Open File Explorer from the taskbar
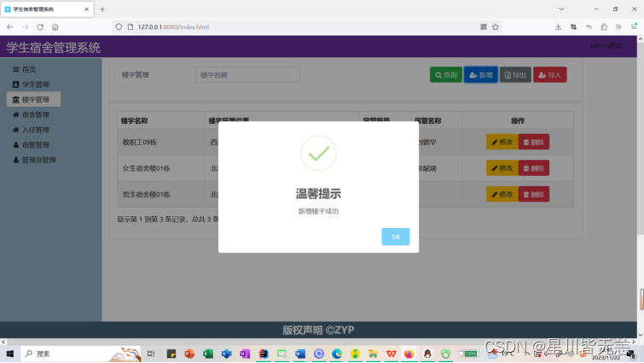Viewport: 644px width, 363px height. (373, 354)
